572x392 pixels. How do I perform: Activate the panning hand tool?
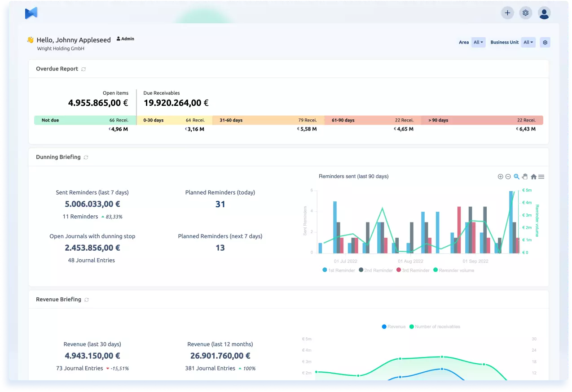[x=524, y=177]
